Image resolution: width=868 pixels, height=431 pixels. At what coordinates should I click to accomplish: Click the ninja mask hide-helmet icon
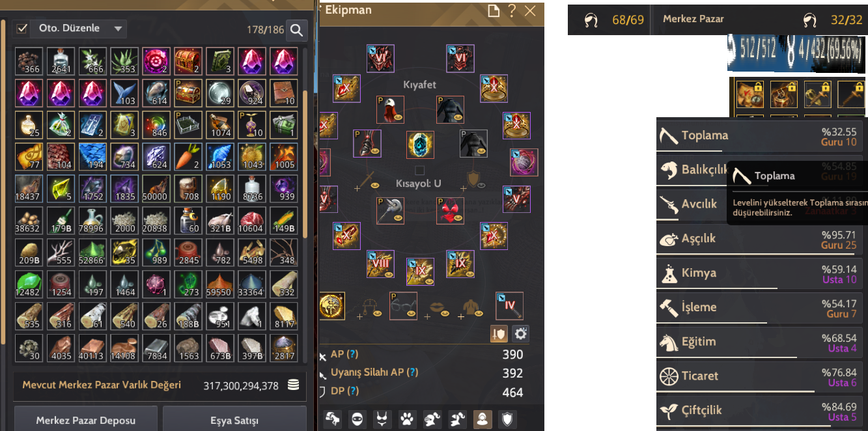pyautogui.click(x=357, y=419)
